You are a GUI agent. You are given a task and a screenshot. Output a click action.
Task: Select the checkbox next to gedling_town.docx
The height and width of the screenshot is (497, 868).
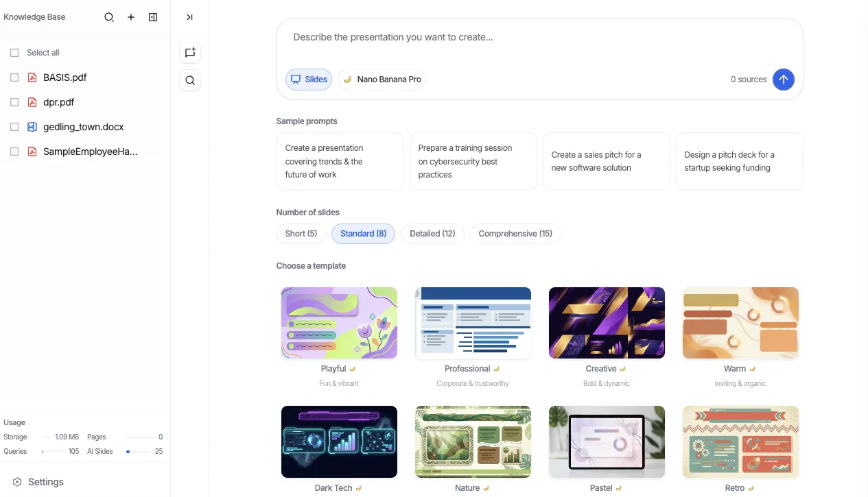14,126
